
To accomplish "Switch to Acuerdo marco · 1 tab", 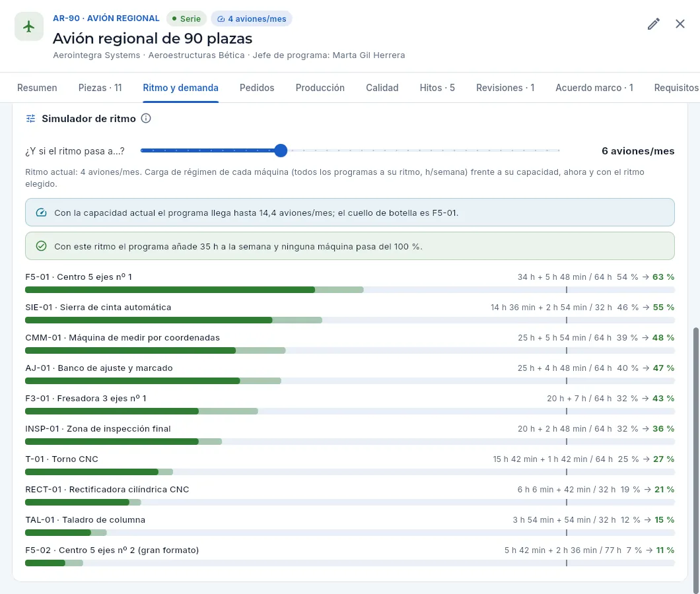I will point(594,88).
